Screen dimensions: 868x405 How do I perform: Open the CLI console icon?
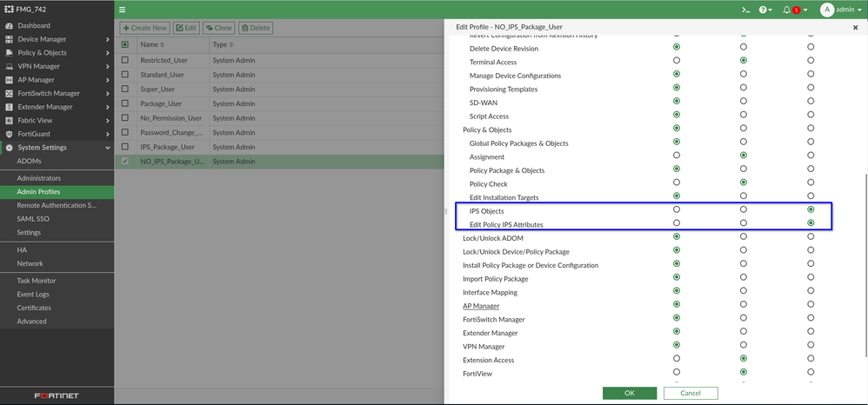click(x=745, y=10)
